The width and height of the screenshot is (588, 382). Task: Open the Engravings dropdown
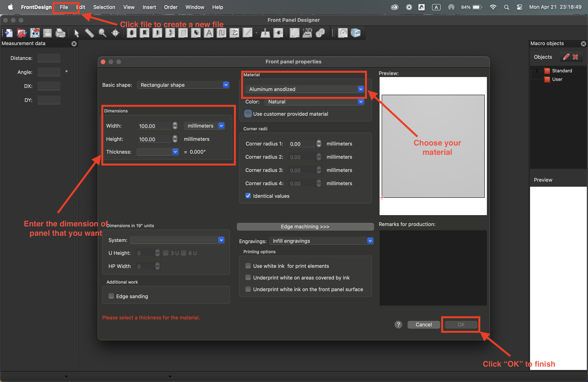click(321, 241)
